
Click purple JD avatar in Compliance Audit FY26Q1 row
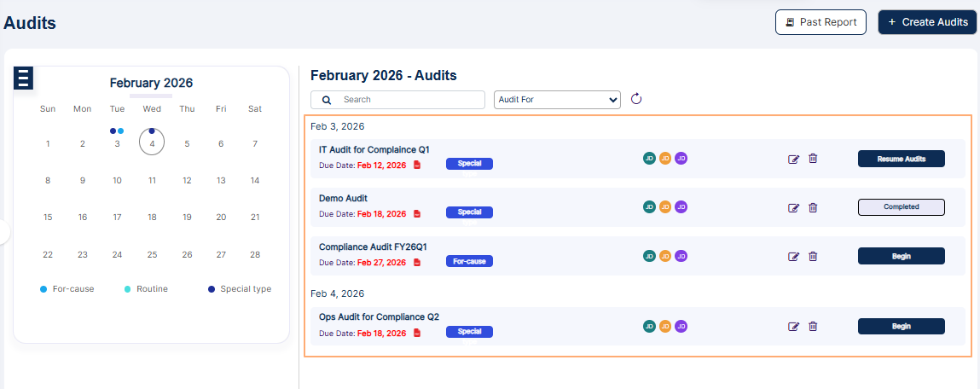[681, 256]
